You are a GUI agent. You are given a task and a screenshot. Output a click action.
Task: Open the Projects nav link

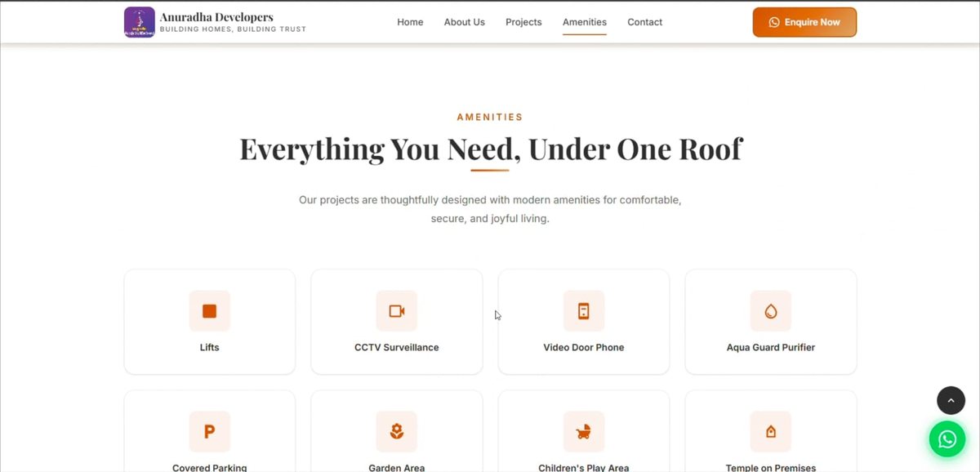click(x=523, y=22)
